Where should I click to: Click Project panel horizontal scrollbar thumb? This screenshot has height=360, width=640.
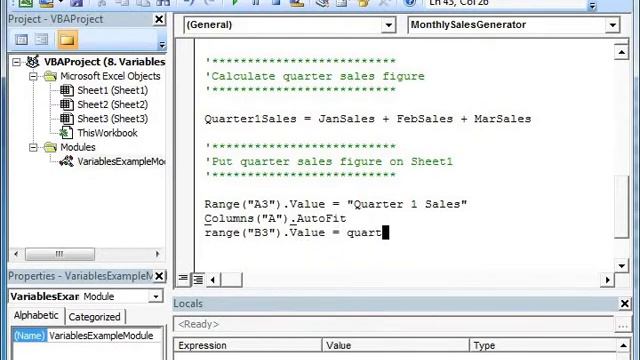pos(60,254)
